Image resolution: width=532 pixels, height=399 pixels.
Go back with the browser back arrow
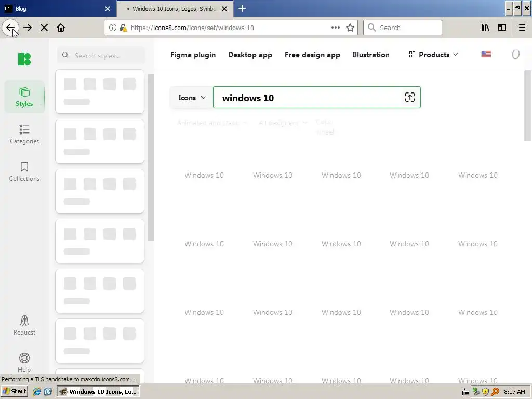[x=10, y=28]
